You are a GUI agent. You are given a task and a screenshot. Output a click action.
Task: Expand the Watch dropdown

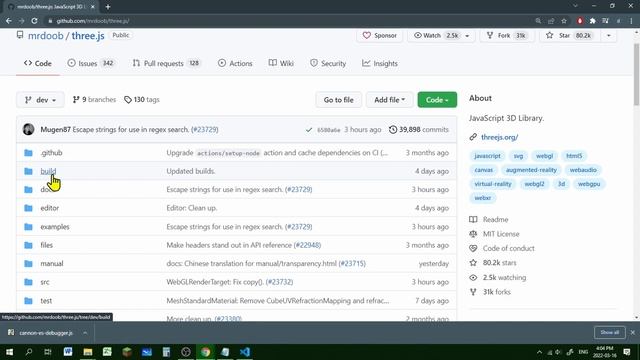click(x=467, y=36)
